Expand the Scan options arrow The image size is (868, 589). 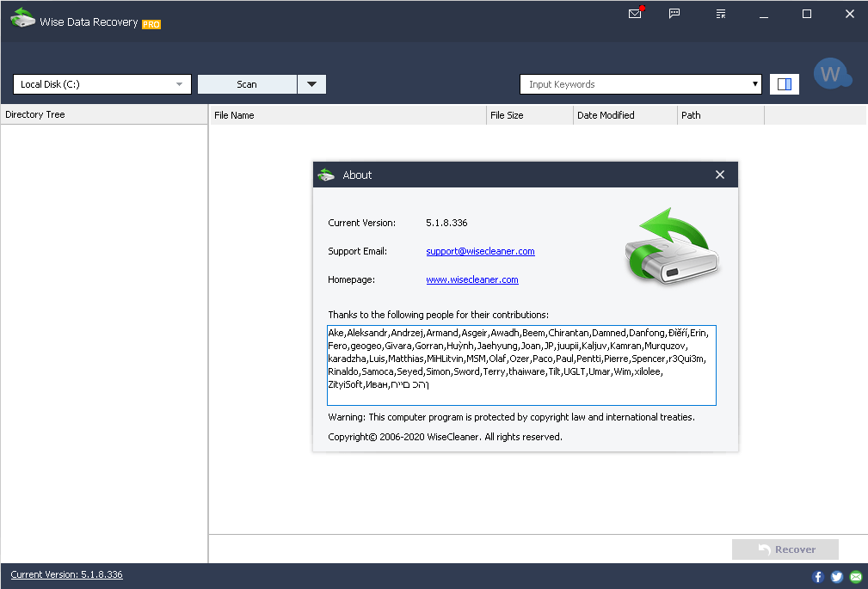pyautogui.click(x=311, y=84)
